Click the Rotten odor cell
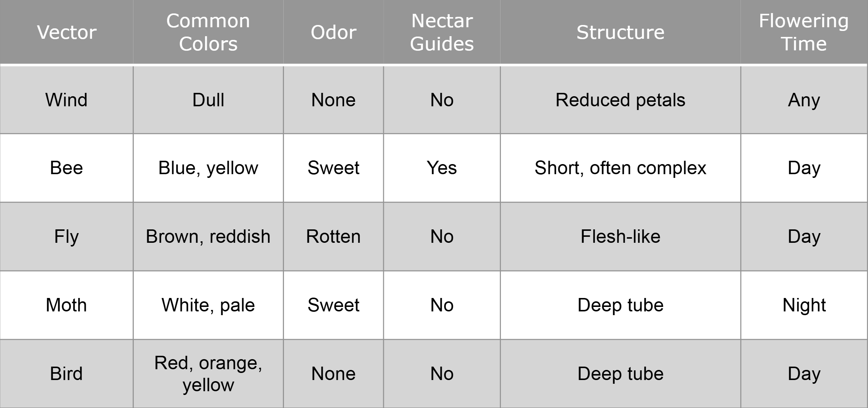868x408 pixels. [x=333, y=236]
